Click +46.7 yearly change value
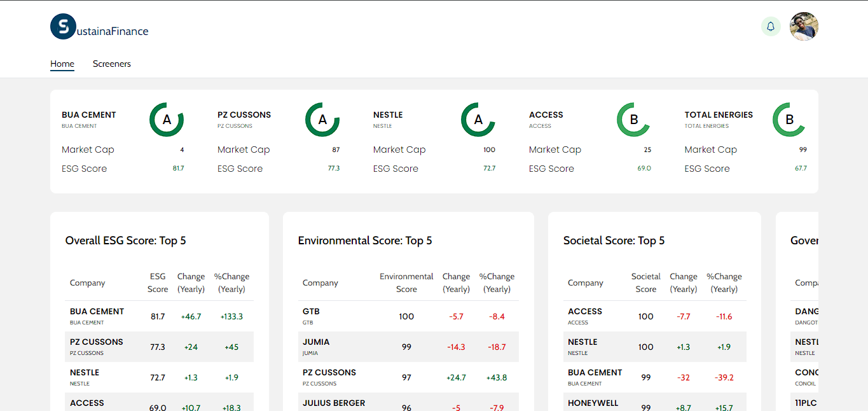Screen dimensions: 868x411 [x=191, y=316]
